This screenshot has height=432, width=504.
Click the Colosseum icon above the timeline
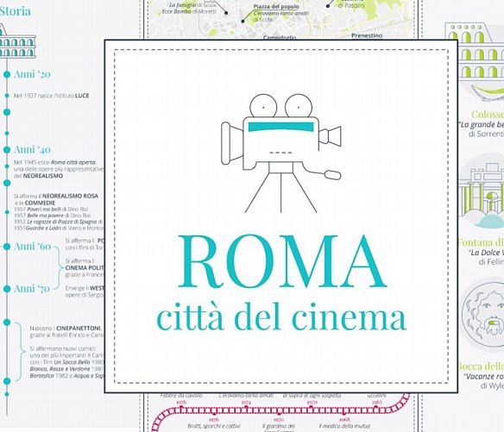[x=16, y=41]
